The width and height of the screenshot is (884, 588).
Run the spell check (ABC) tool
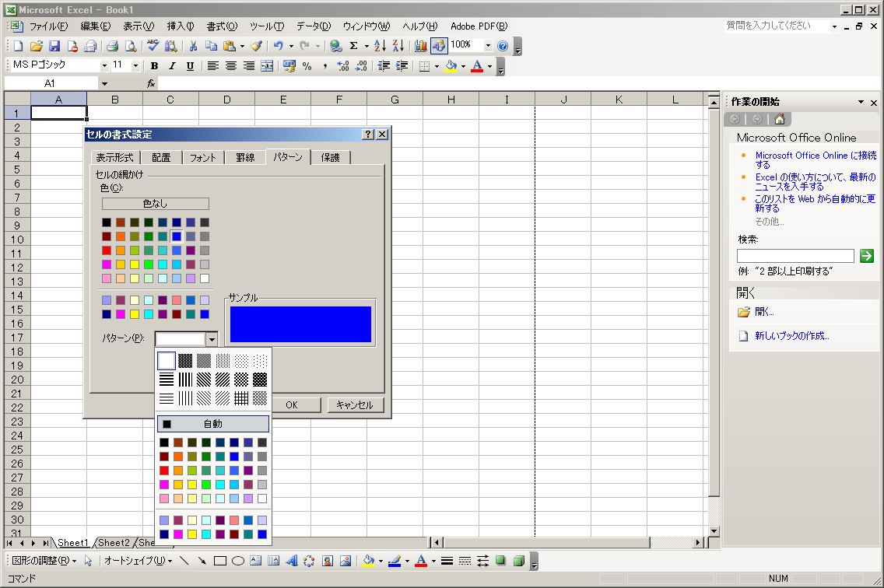pyautogui.click(x=153, y=46)
